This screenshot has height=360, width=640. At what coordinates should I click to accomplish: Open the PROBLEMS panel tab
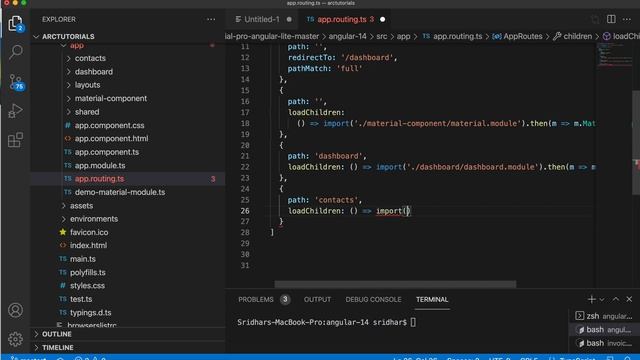click(x=256, y=299)
